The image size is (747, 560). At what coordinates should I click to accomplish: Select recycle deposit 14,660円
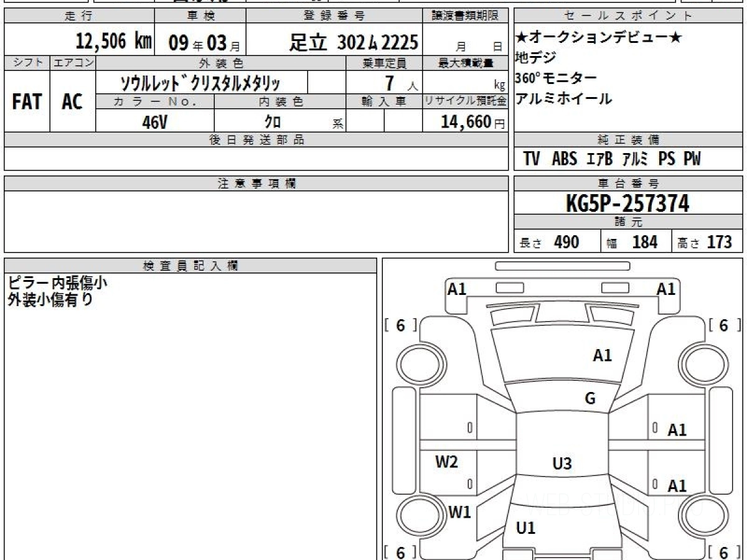(x=472, y=121)
